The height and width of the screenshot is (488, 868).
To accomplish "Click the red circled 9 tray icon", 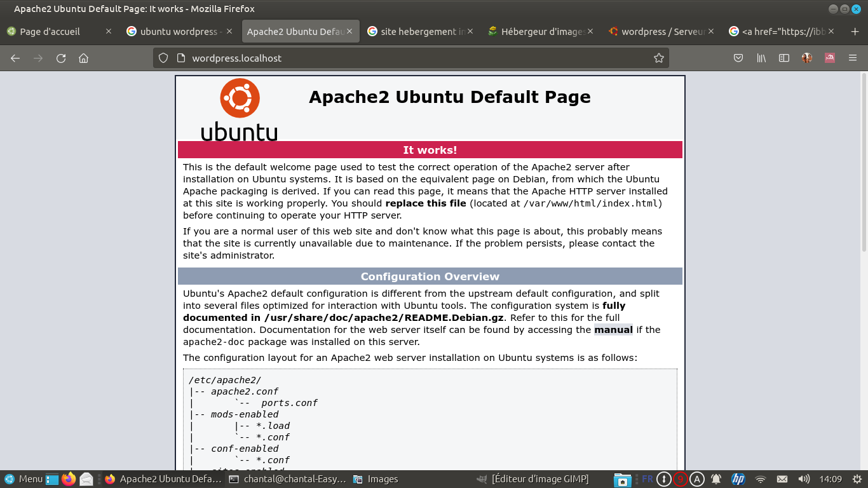I will 681,479.
